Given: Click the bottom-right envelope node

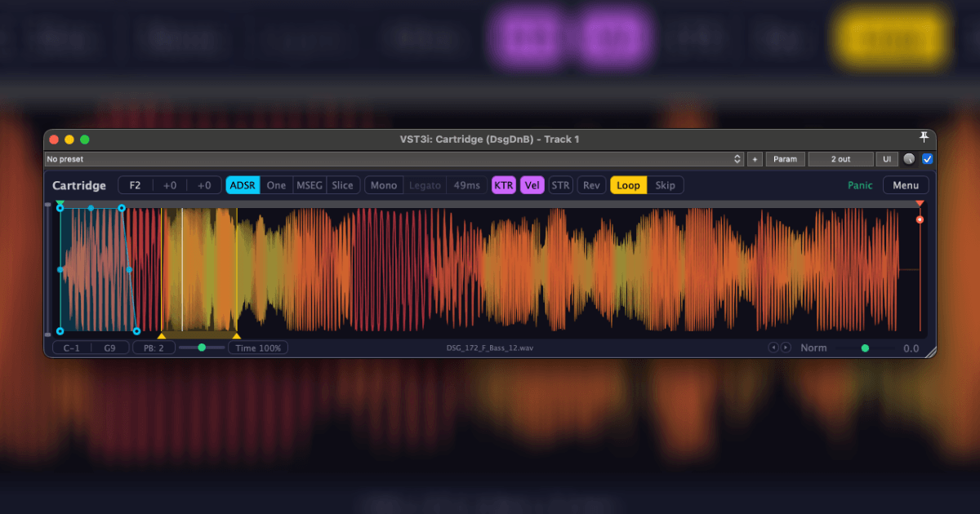Looking at the screenshot, I should [x=136, y=331].
